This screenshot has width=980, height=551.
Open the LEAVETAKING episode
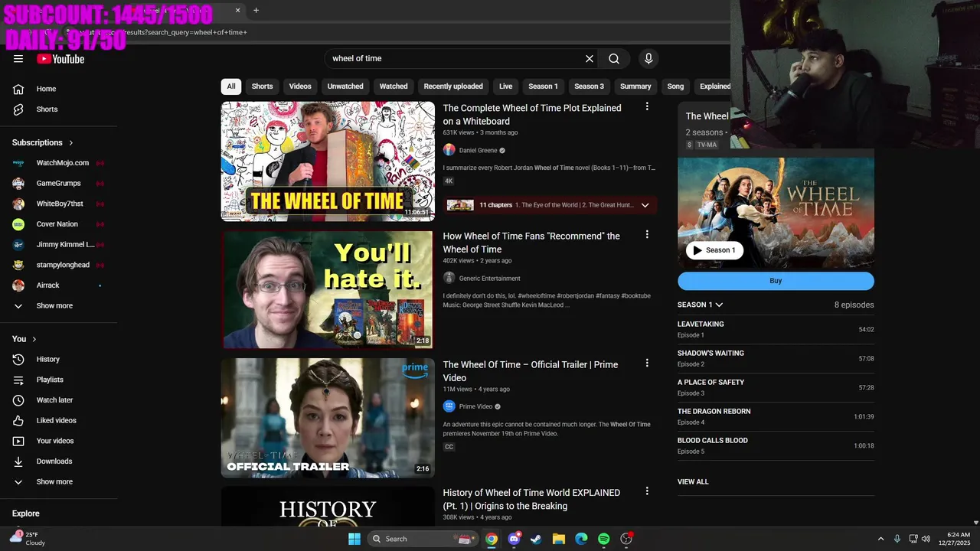776,330
